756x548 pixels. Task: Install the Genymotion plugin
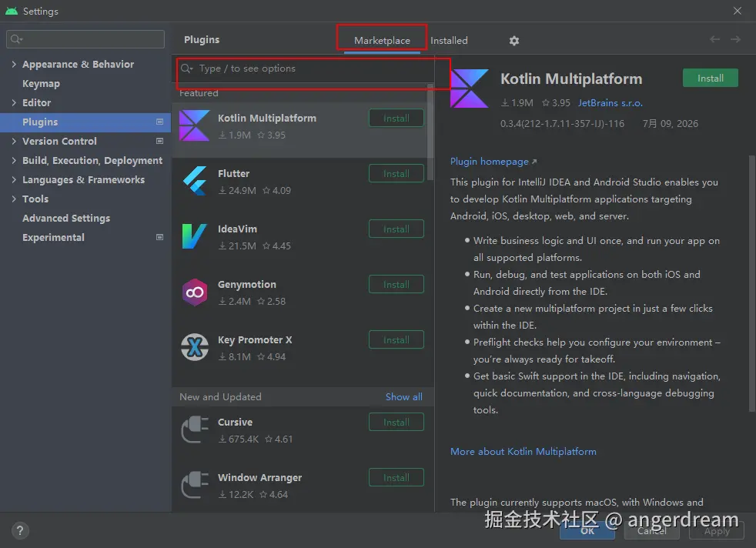click(x=396, y=284)
